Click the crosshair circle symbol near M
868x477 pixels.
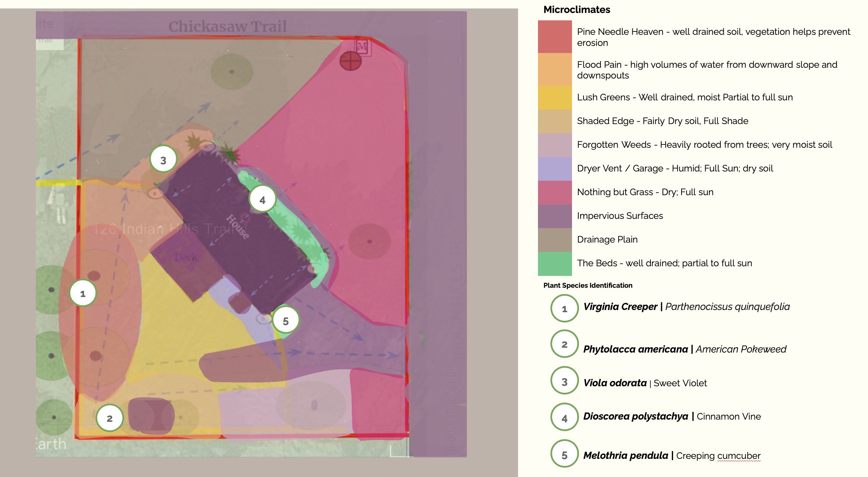(350, 60)
